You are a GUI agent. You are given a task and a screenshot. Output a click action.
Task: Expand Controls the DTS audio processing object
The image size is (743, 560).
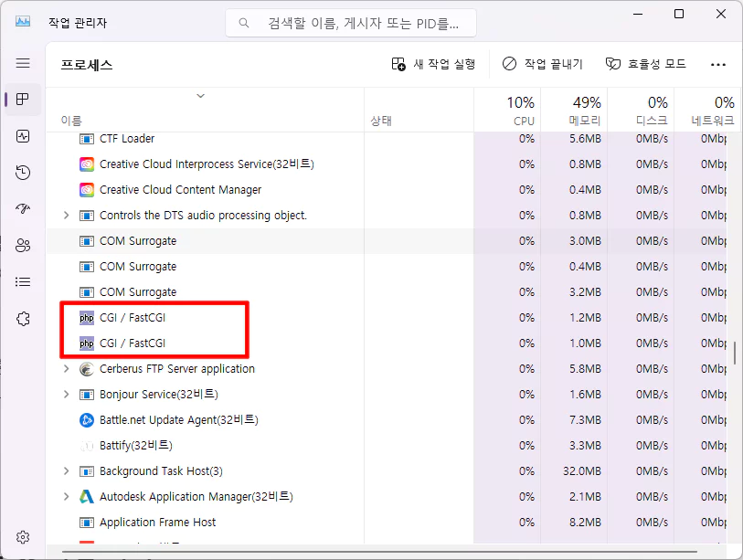(67, 215)
